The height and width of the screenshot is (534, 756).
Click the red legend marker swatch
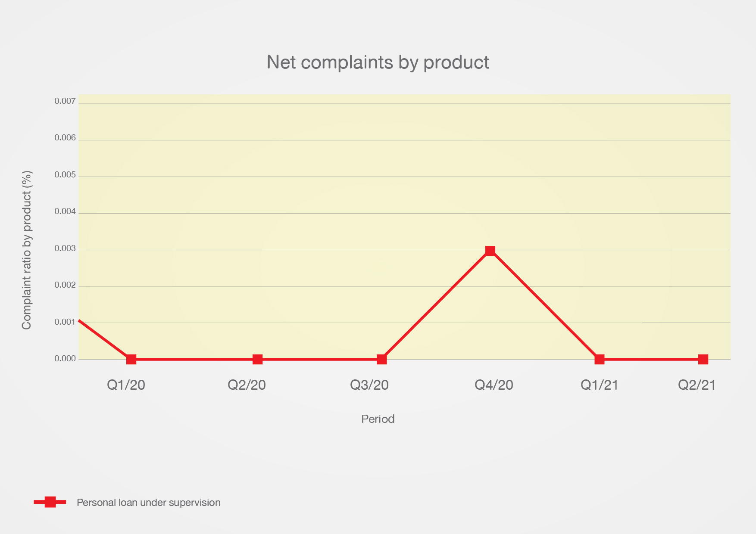click(x=50, y=502)
